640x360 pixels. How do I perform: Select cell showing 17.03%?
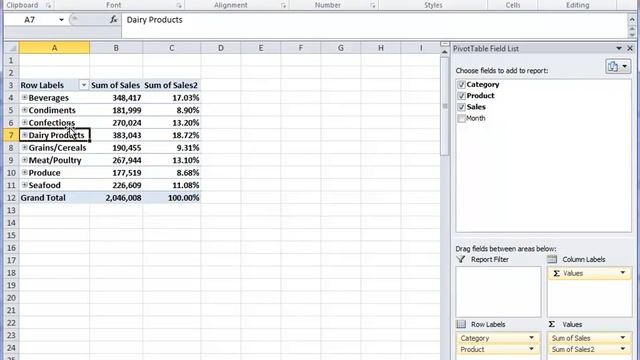coord(171,98)
